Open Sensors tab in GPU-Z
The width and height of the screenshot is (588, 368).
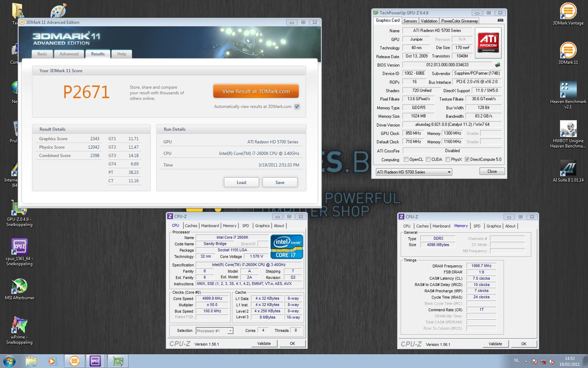coord(410,21)
